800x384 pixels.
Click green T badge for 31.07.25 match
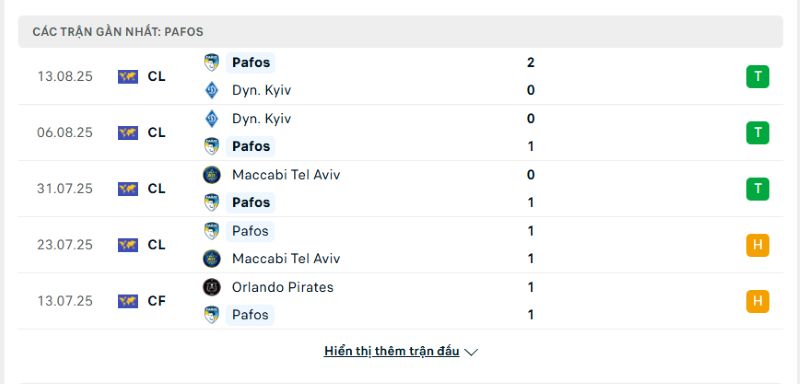[758, 189]
